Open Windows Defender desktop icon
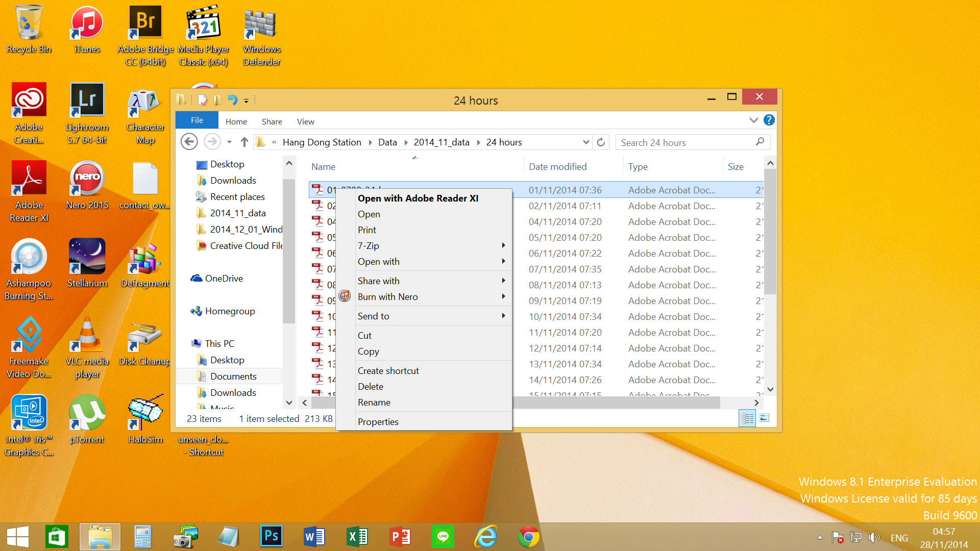980x551 pixels. click(261, 36)
